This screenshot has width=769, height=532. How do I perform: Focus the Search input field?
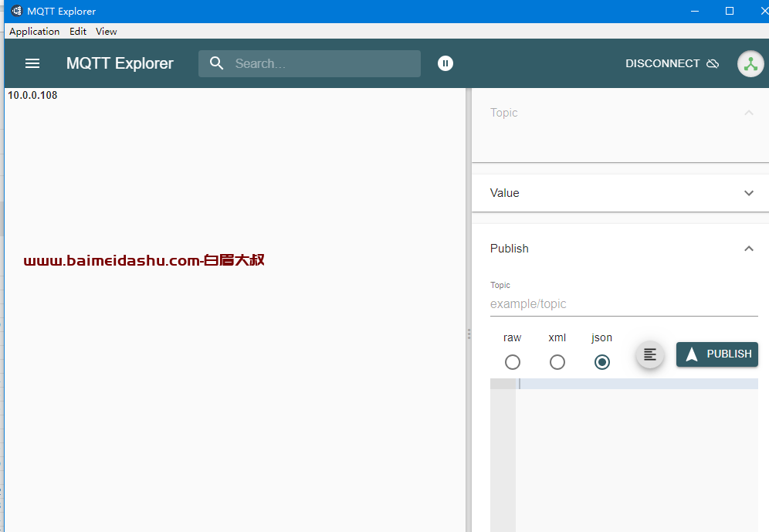[310, 63]
